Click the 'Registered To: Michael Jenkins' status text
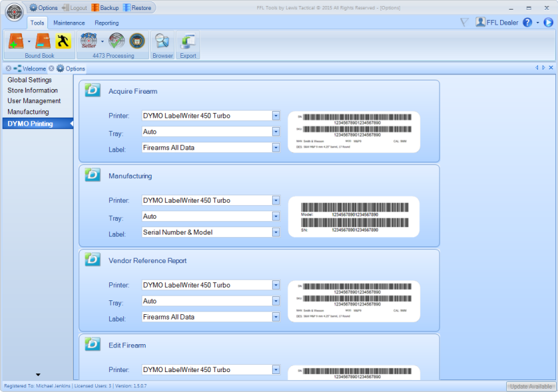 [x=37, y=385]
